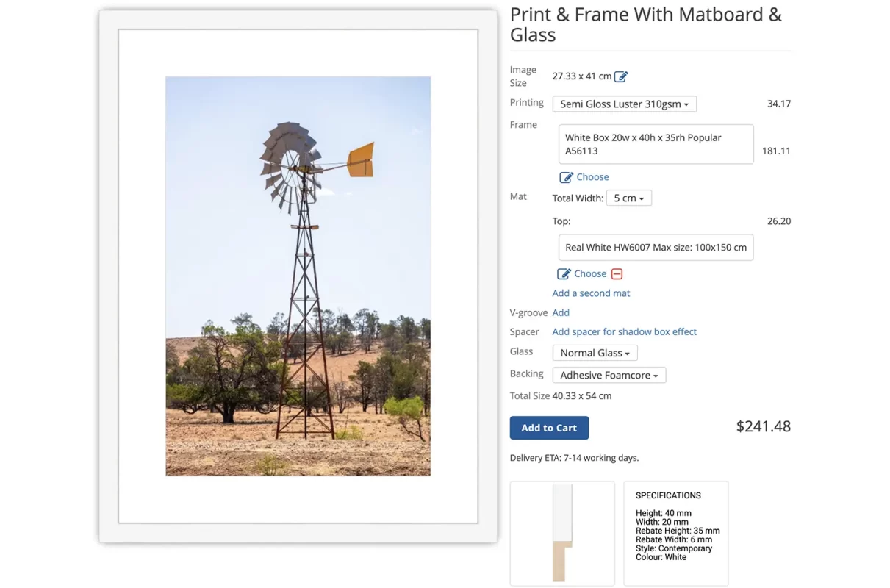890x588 pixels.
Task: Remove the top mat with red minus icon
Action: click(617, 274)
